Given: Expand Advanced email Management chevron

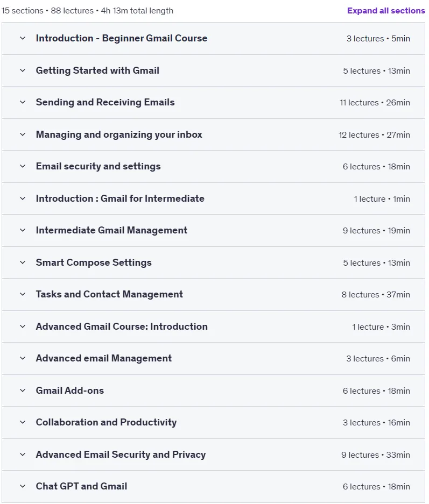Looking at the screenshot, I should click(x=23, y=358).
